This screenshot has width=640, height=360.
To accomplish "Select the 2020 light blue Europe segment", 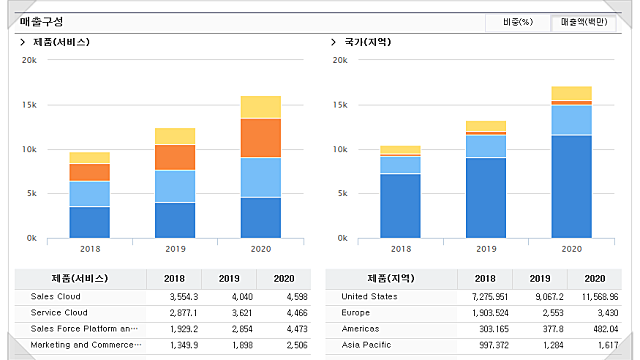I will [571, 120].
